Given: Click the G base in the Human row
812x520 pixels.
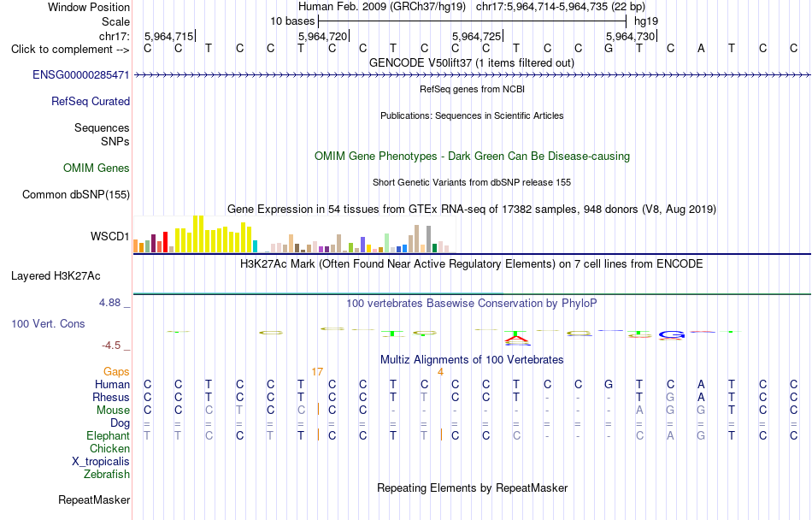Looking at the screenshot, I should tap(609, 385).
